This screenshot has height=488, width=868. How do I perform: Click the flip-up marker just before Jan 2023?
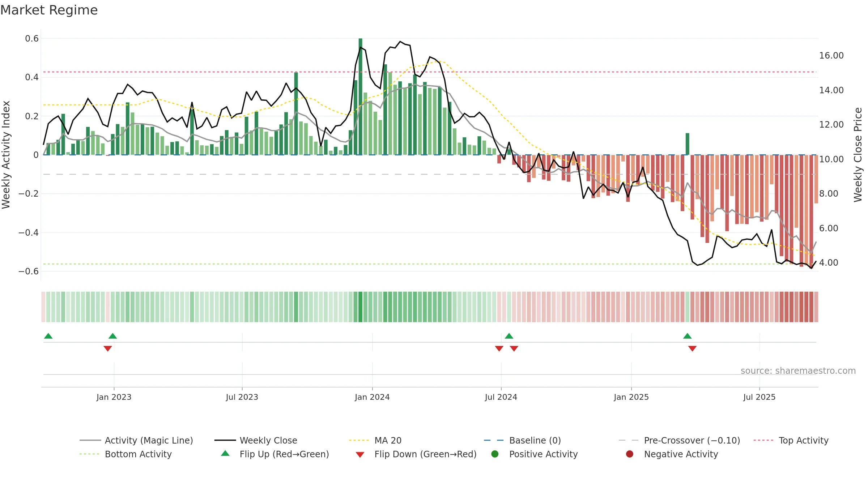(x=113, y=336)
